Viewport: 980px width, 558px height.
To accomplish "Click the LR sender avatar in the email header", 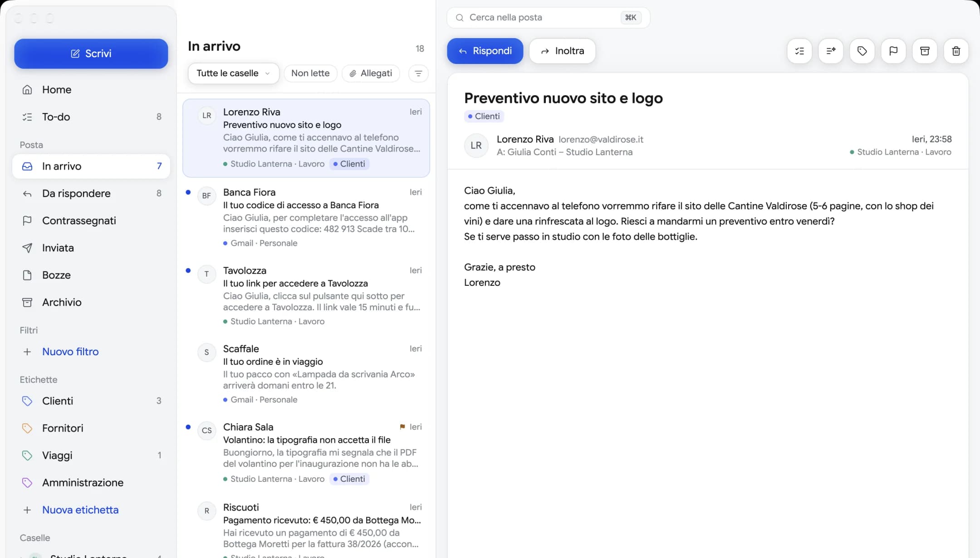I will 476,146.
